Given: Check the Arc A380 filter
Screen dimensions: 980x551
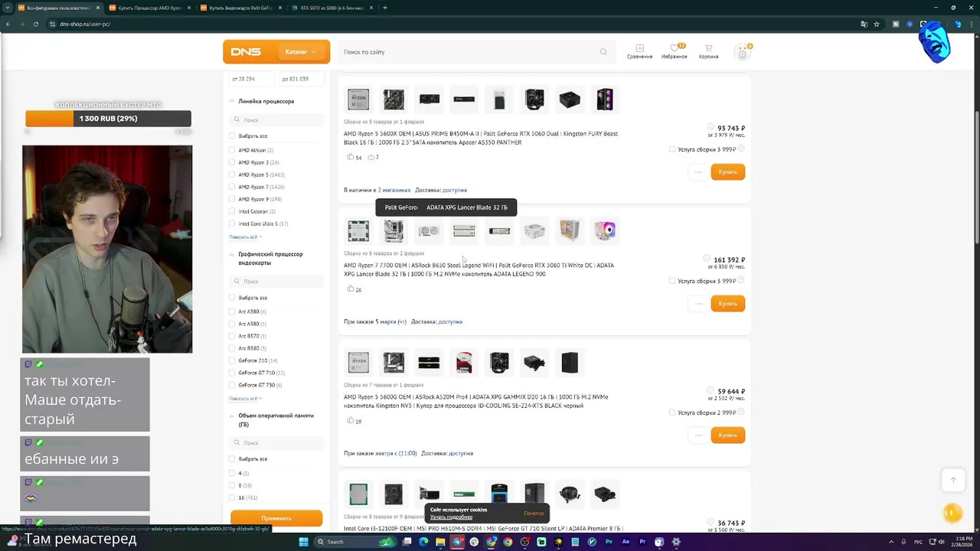Looking at the screenshot, I should (x=232, y=311).
